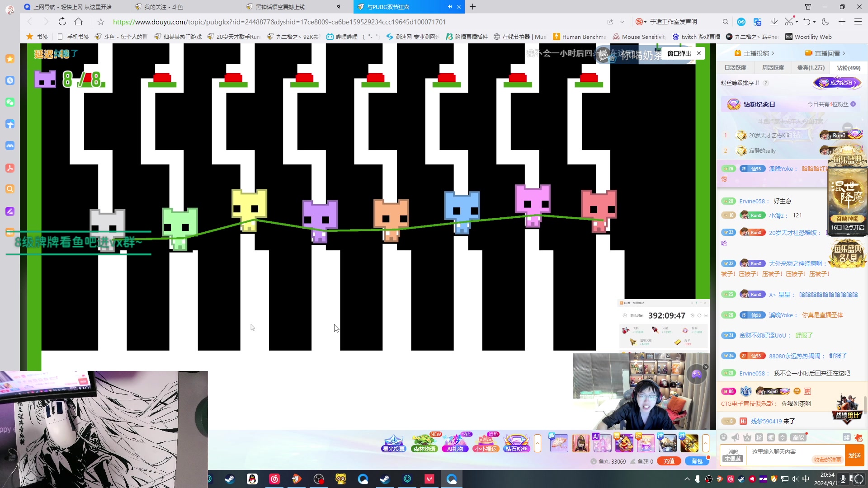Expand the gift list up-arrow at right

705,443
